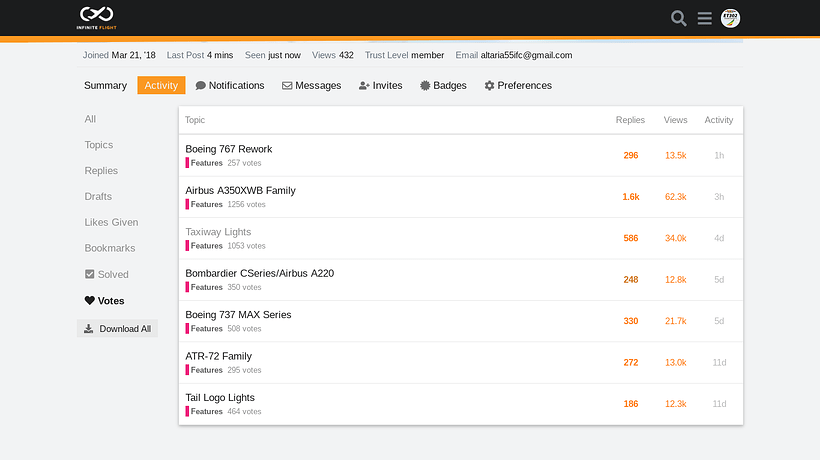The width and height of the screenshot is (820, 460).
Task: Sort by Views column header
Action: (x=675, y=120)
